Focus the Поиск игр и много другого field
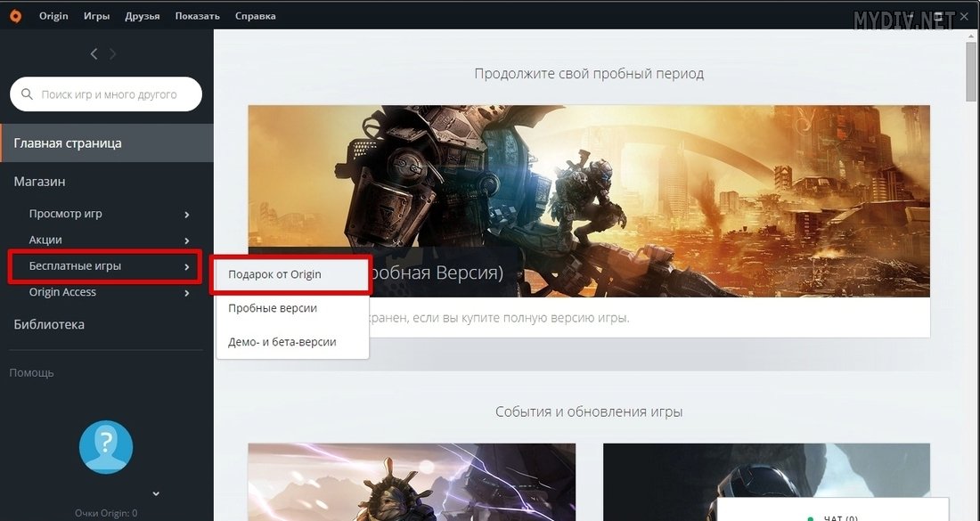The height and width of the screenshot is (521, 980). (106, 94)
